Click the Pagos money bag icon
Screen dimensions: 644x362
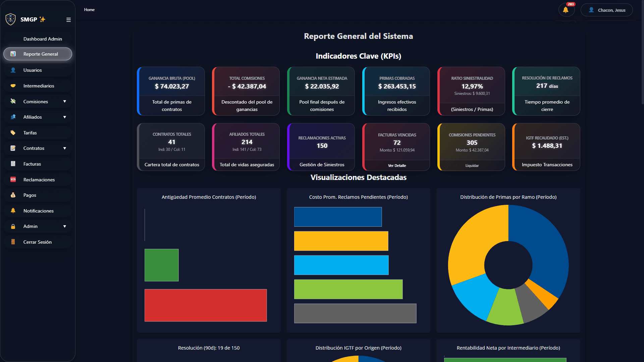pos(13,195)
